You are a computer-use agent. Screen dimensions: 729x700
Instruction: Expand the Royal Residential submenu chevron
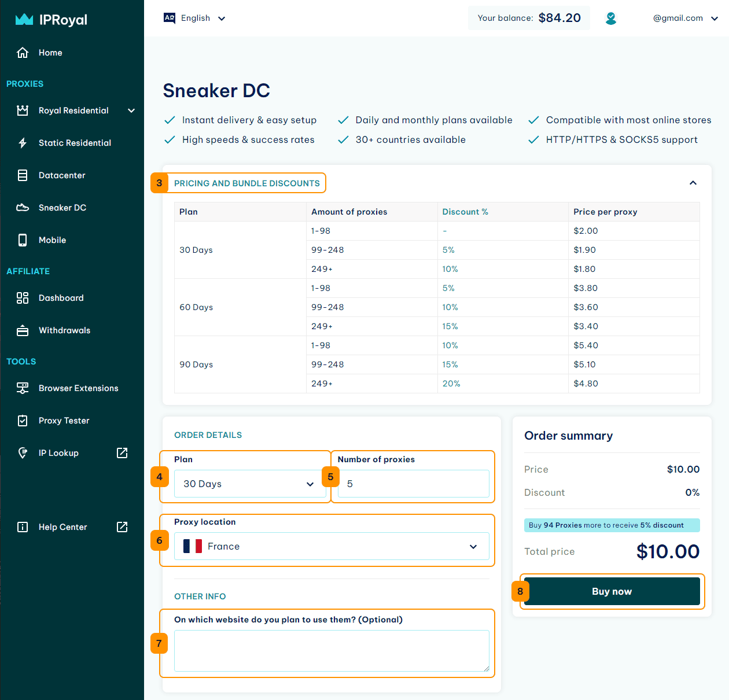[x=131, y=110]
